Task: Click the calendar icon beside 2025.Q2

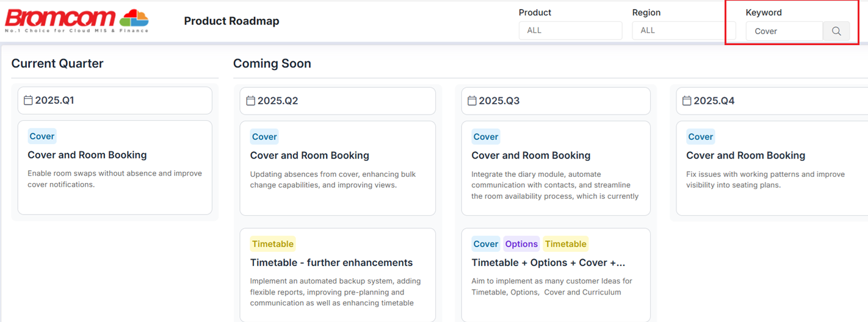Action: [250, 101]
